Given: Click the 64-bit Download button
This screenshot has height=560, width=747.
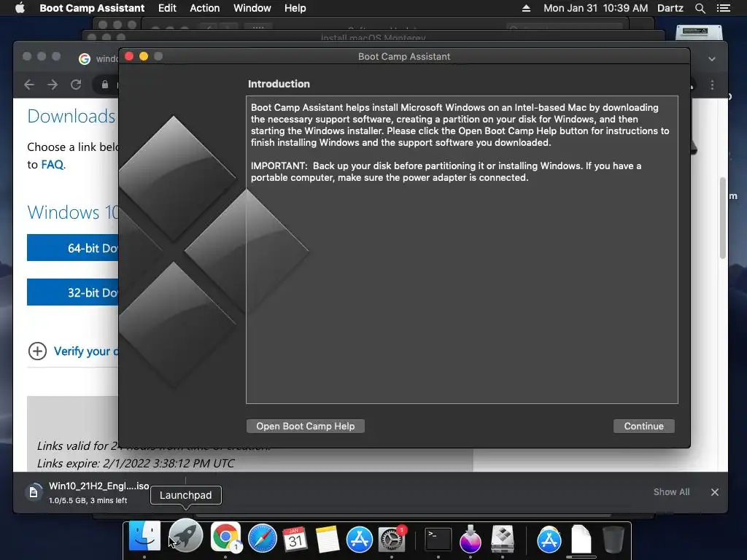Looking at the screenshot, I should click(x=72, y=248).
